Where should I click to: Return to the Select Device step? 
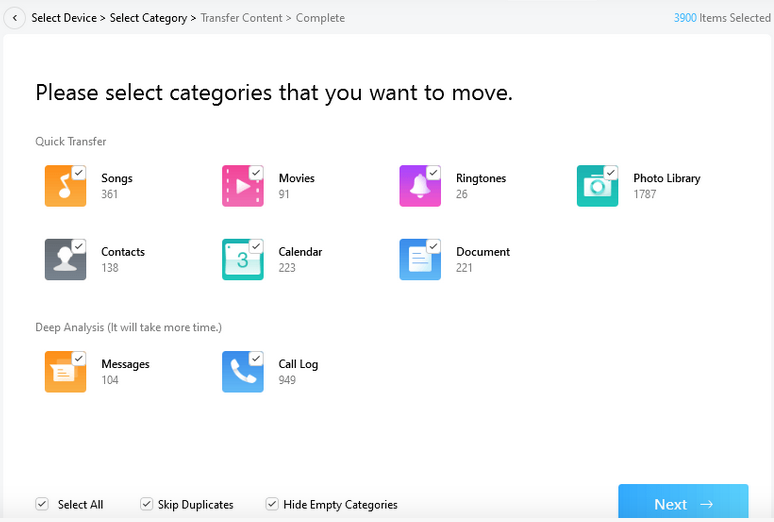[x=63, y=18]
